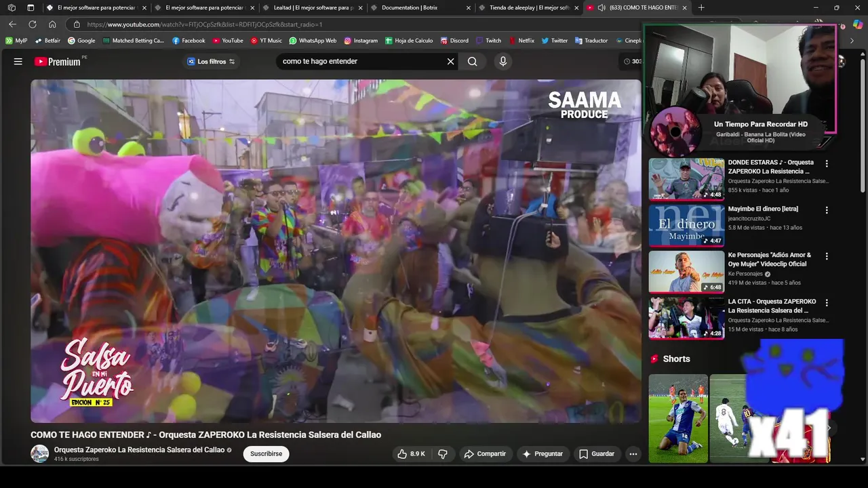Open YouTube bookmark
The height and width of the screenshot is (488, 868).
(228, 41)
